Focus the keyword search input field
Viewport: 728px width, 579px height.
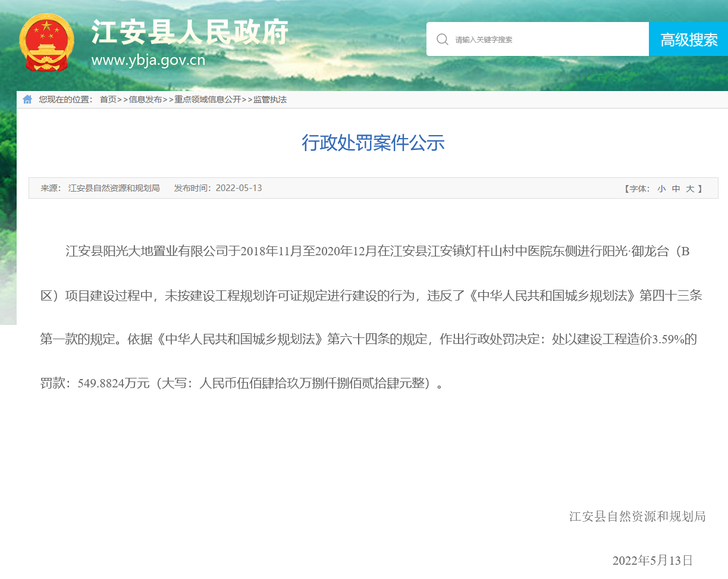point(547,39)
